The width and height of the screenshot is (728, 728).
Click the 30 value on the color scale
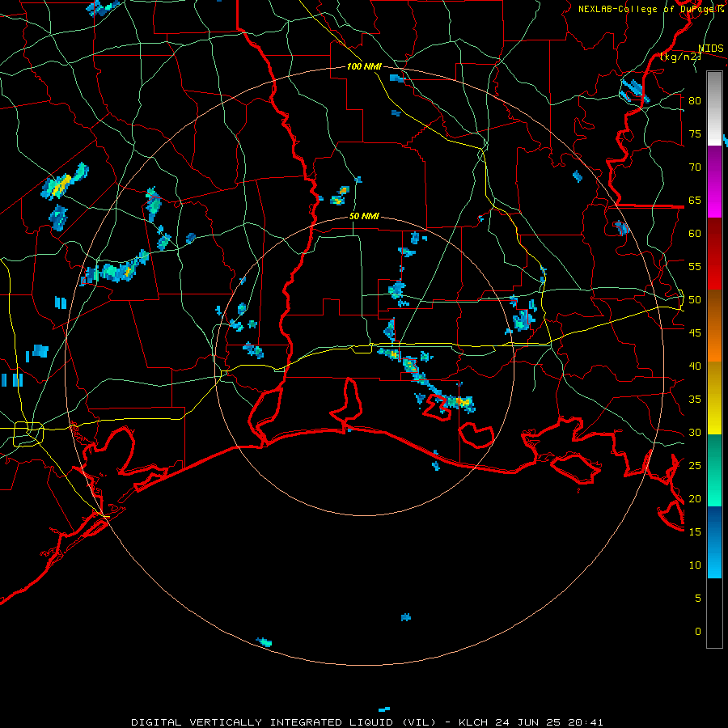tap(695, 432)
